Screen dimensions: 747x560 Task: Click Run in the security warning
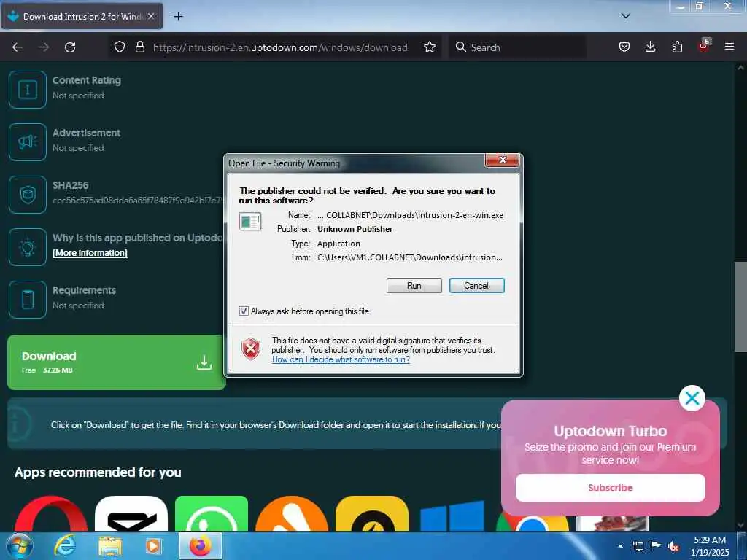pyautogui.click(x=414, y=286)
